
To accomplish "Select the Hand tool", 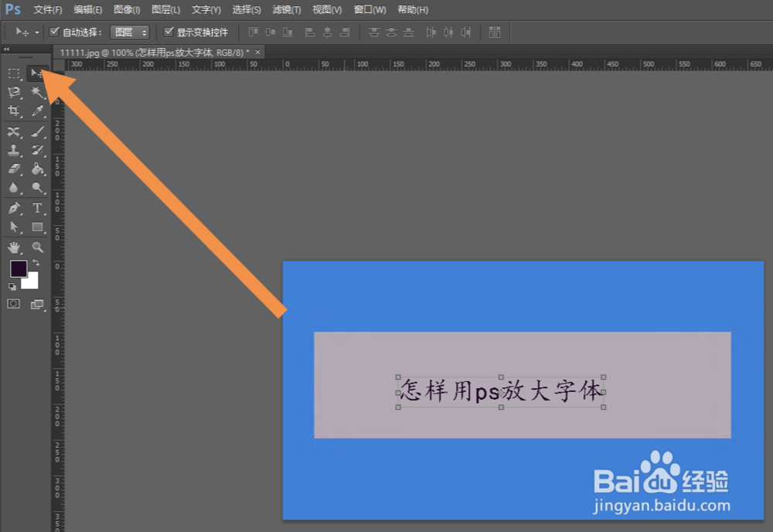I will click(13, 247).
